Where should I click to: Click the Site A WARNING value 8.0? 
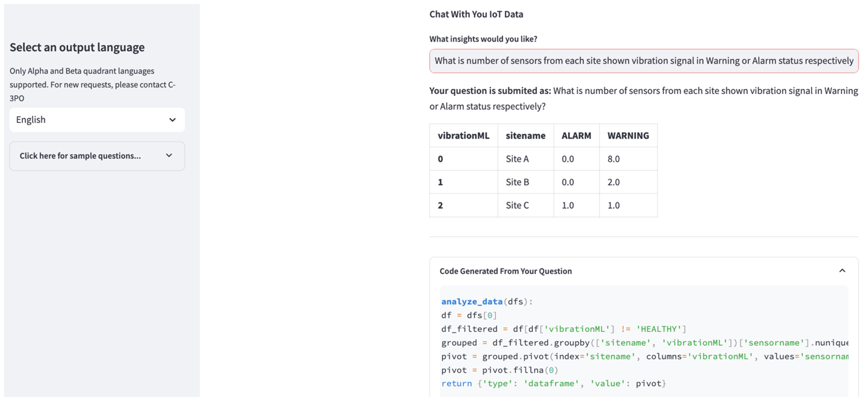[613, 159]
